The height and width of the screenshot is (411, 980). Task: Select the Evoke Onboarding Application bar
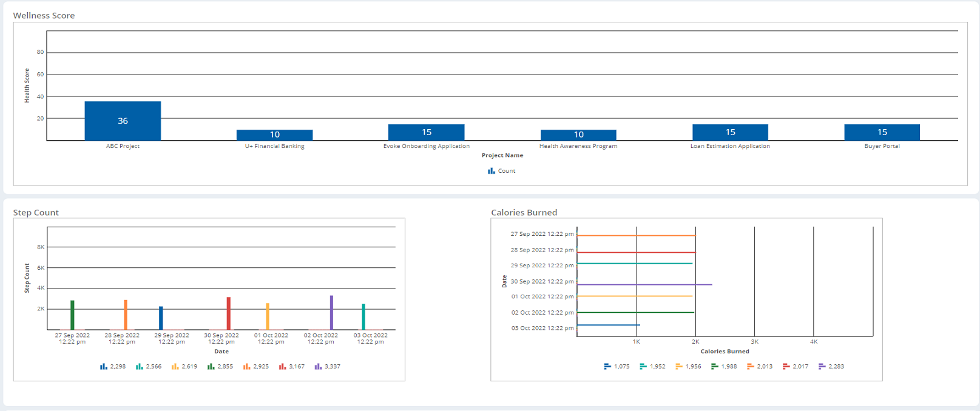tap(427, 132)
